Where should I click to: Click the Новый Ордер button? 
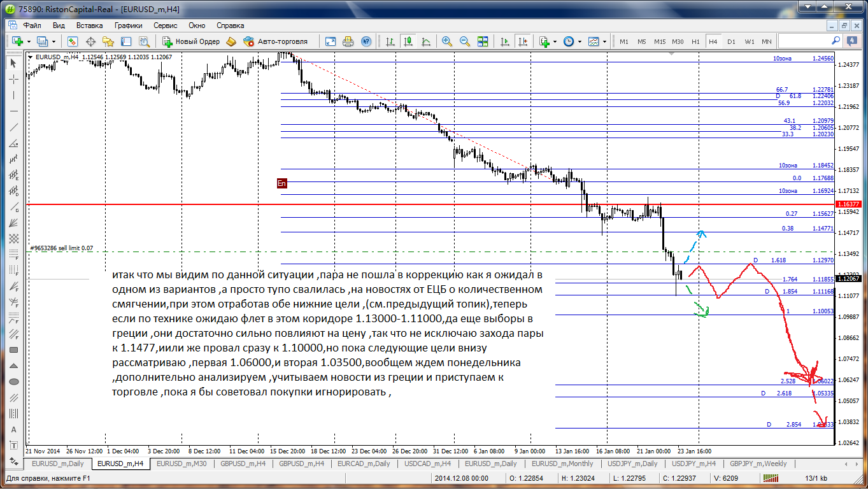pos(191,41)
